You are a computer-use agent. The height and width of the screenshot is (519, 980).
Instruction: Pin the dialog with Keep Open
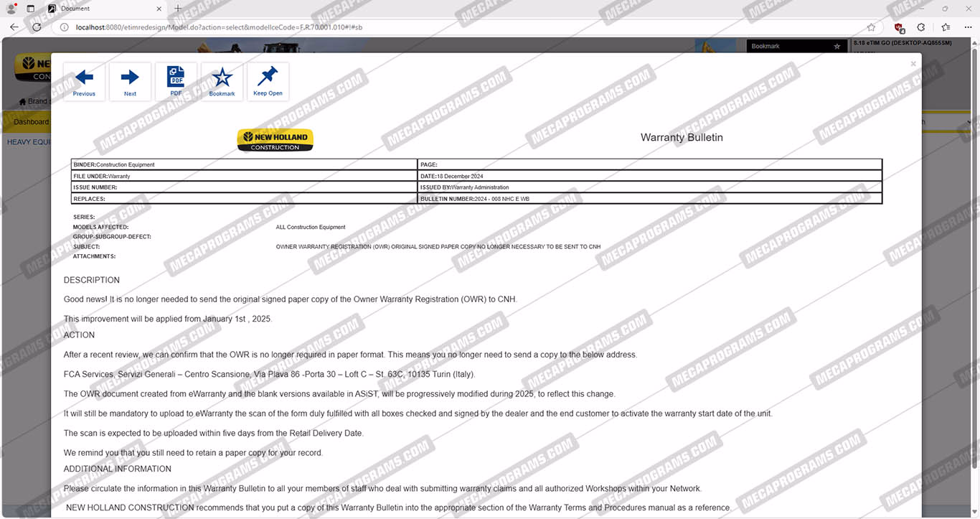pyautogui.click(x=268, y=82)
